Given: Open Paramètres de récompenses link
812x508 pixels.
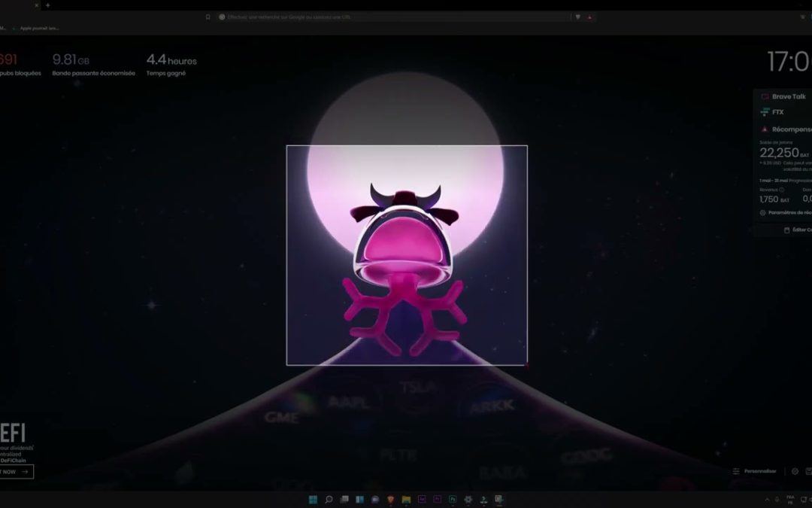Looking at the screenshot, I should [786, 213].
